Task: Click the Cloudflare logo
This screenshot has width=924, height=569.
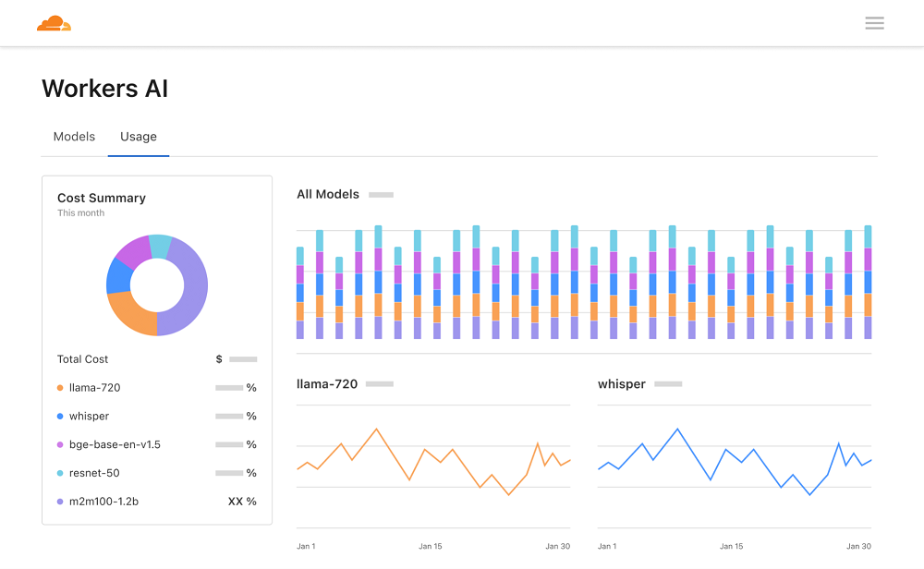Action: (52, 23)
